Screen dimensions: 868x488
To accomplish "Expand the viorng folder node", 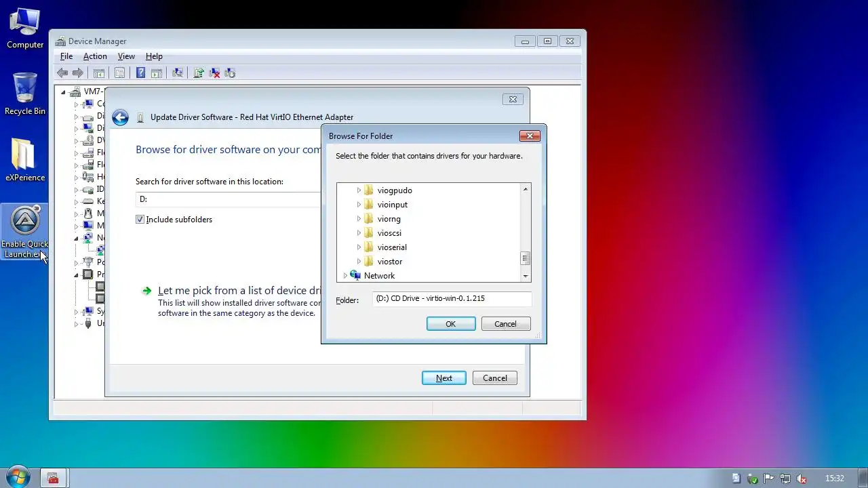I will click(359, 219).
